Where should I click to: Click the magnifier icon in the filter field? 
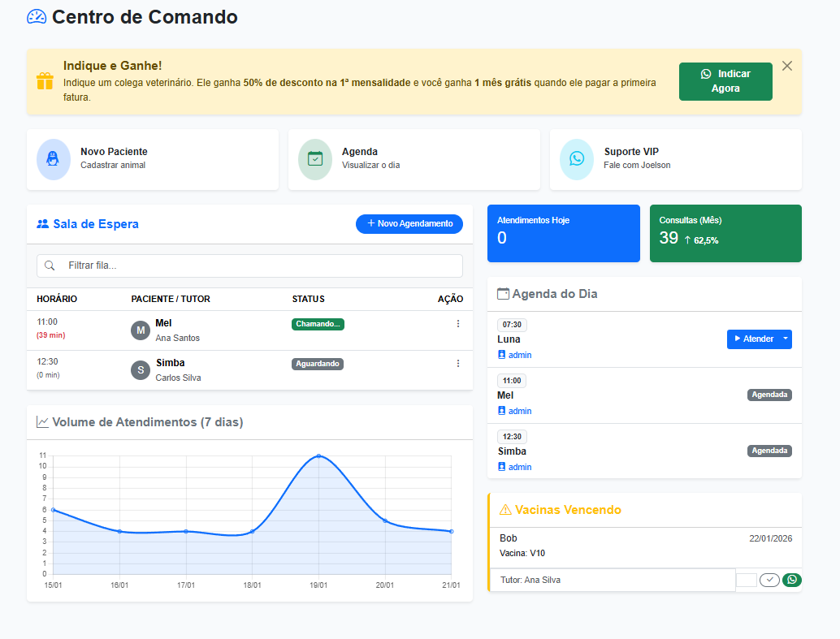[x=50, y=266]
